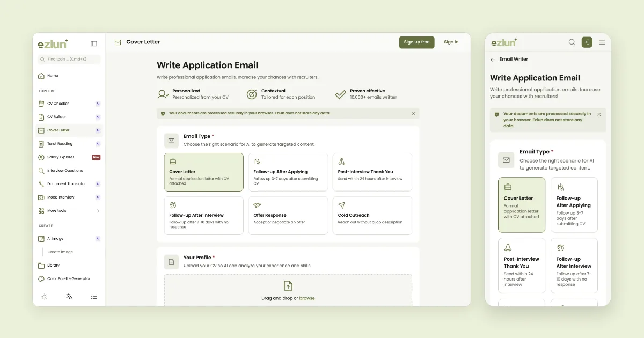Collapse the sidebar with the panel icon
The width and height of the screenshot is (644, 338).
click(94, 44)
